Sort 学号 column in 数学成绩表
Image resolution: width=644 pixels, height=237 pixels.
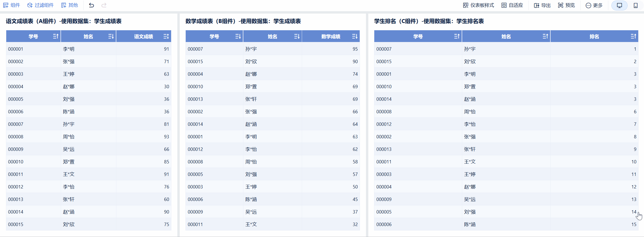238,36
